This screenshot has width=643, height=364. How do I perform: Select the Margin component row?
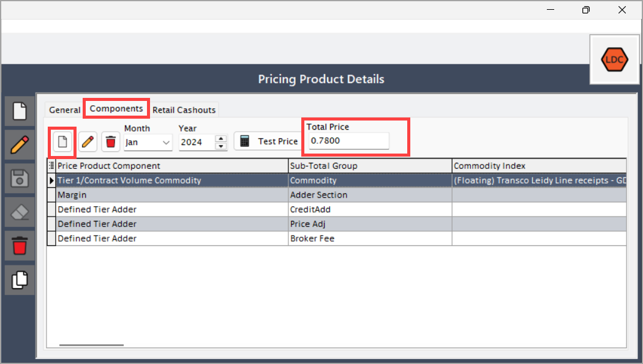336,195
